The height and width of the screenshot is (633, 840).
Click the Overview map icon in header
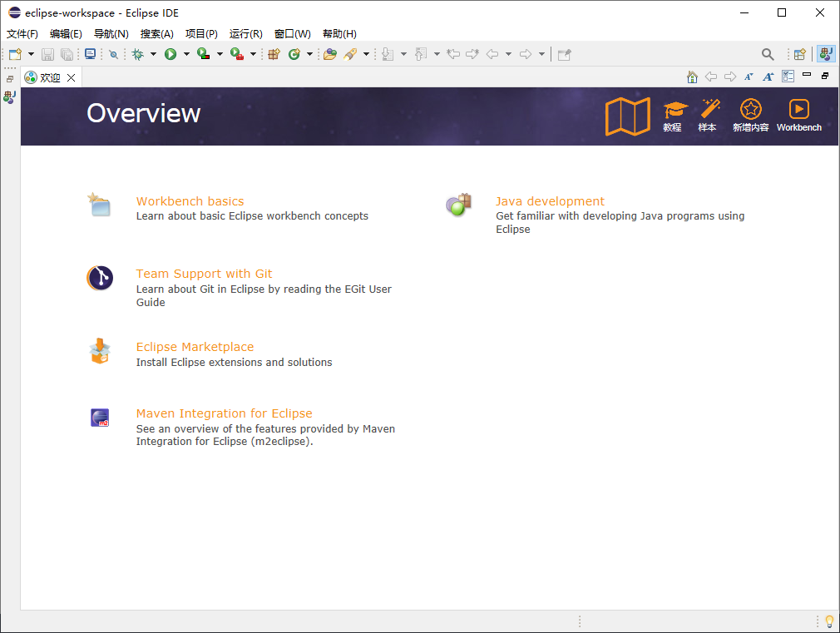pyautogui.click(x=628, y=116)
